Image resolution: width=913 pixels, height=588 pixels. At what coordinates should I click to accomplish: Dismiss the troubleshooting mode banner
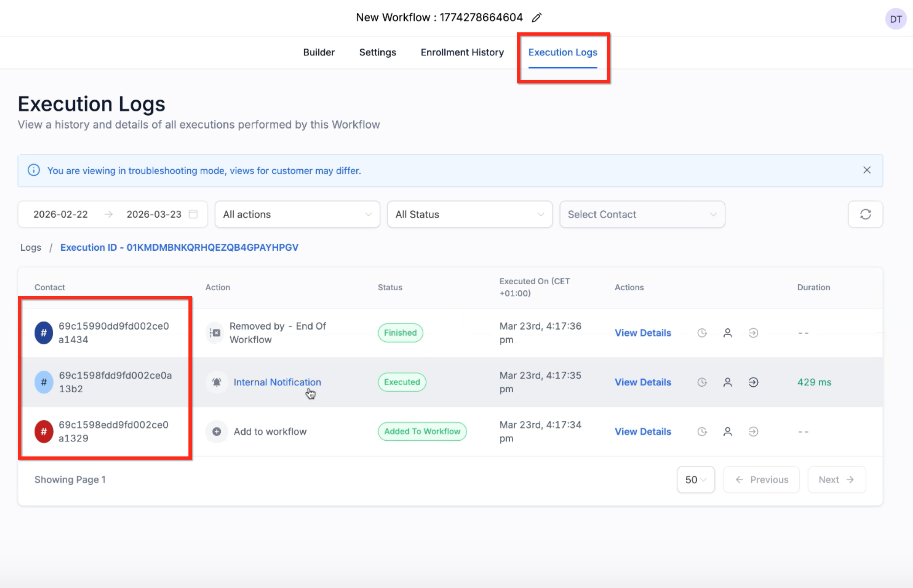[866, 170]
